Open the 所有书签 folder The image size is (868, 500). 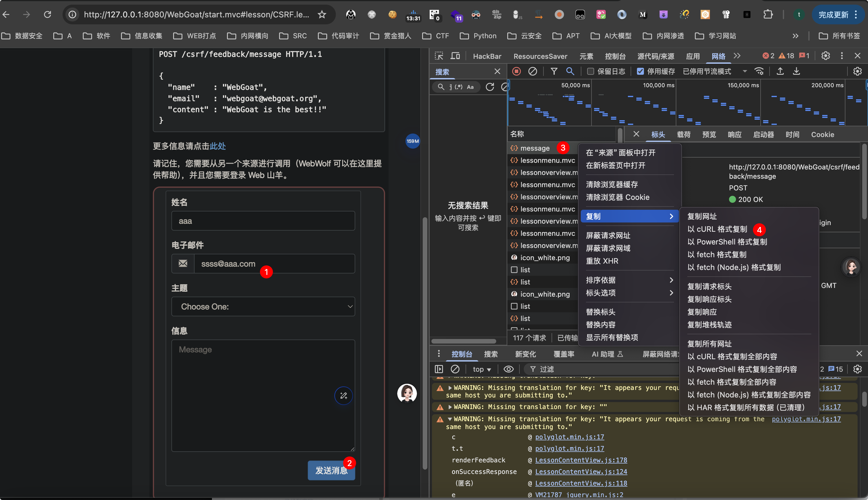click(840, 36)
